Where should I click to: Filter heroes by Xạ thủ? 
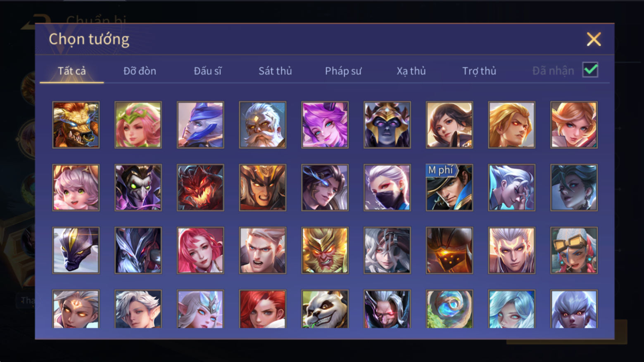411,71
